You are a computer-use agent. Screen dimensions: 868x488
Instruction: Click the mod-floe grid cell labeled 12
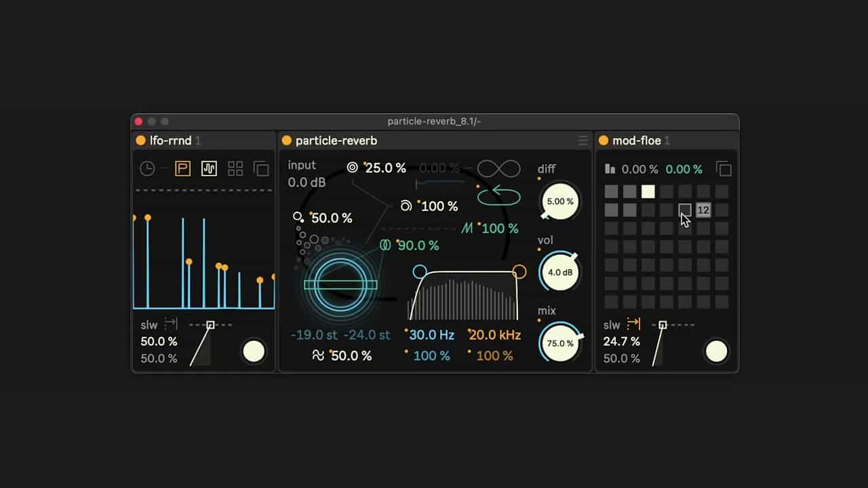coord(703,210)
